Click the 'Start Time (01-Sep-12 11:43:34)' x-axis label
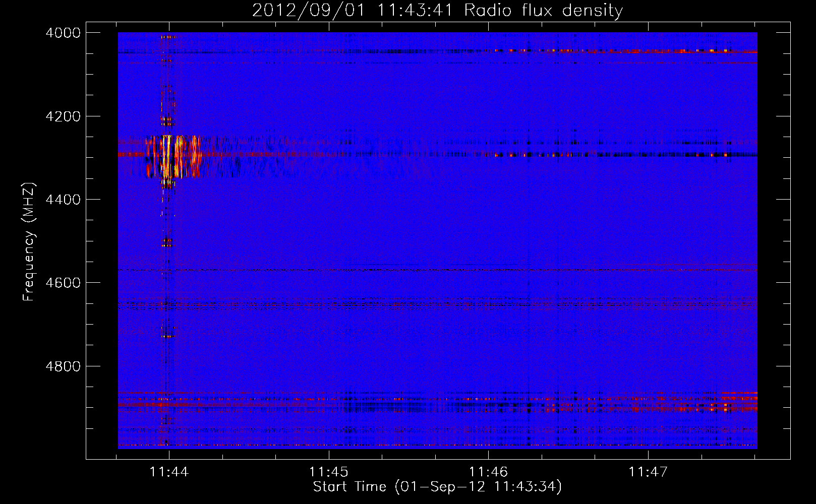The image size is (816, 504). 437,487
